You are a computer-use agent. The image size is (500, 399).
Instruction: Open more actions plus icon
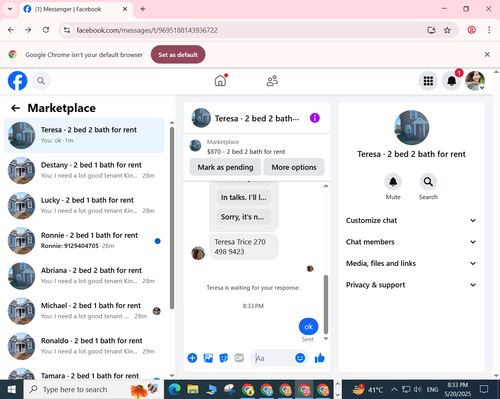coord(192,358)
